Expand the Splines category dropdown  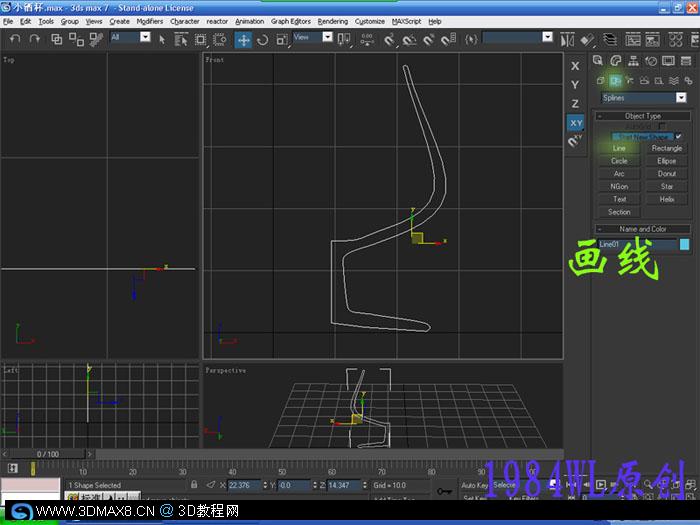pyautogui.click(x=681, y=98)
